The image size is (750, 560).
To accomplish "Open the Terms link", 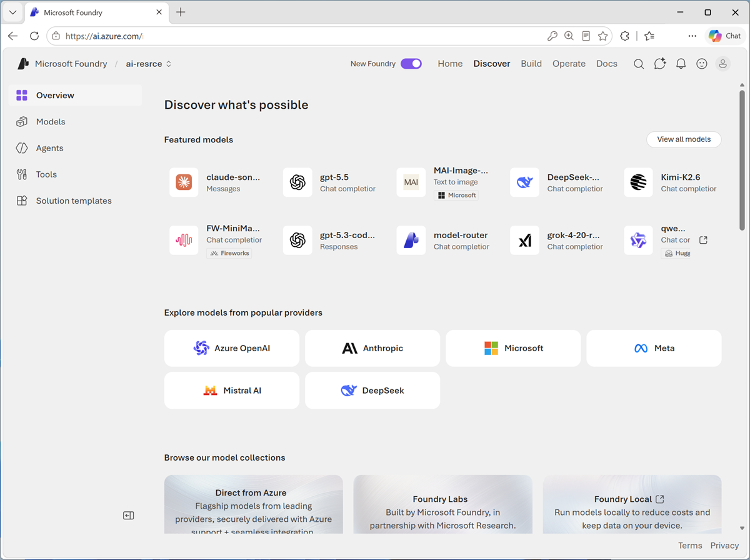I will tap(690, 546).
